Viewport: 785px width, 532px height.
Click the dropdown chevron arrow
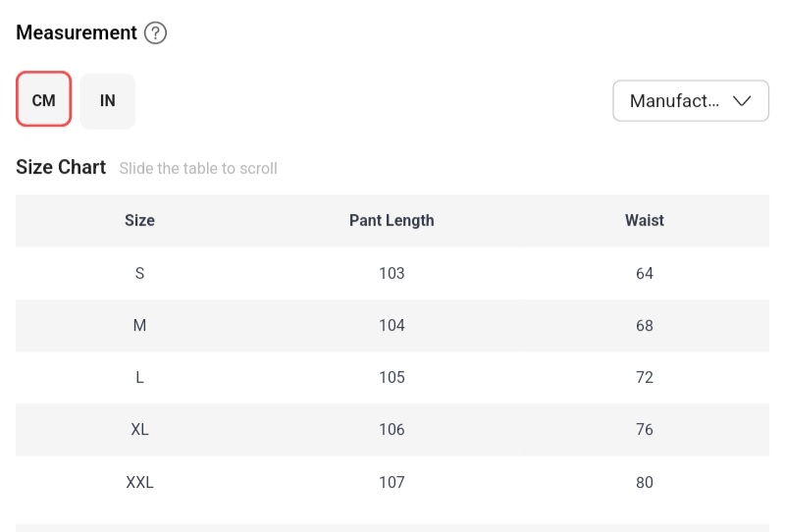[x=742, y=101]
